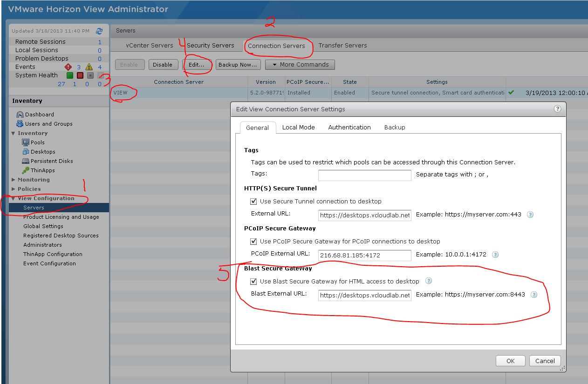Click Cancel to dismiss the dialog
The width and height of the screenshot is (588, 384).
pos(545,361)
